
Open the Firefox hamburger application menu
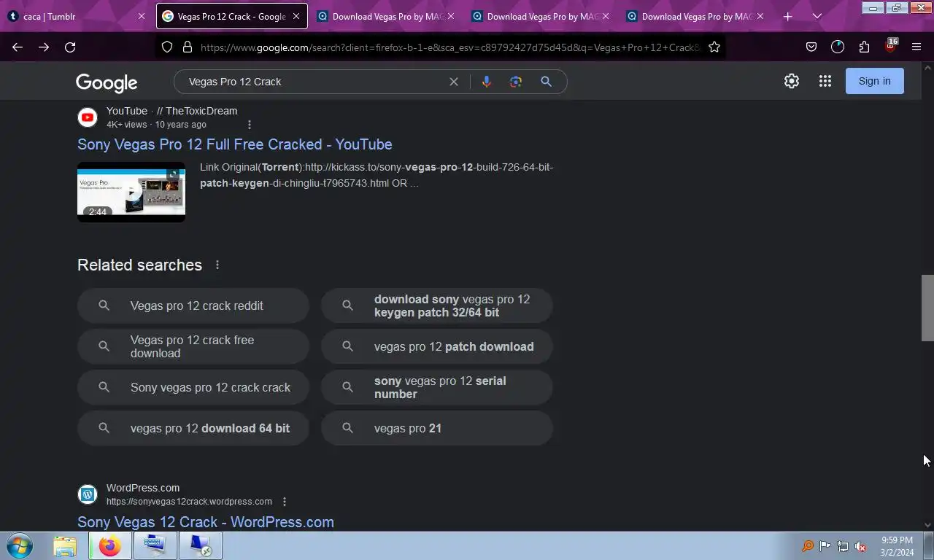pyautogui.click(x=916, y=47)
